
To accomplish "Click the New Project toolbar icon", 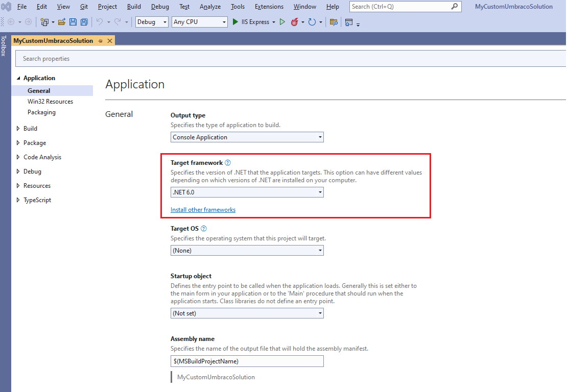I will pyautogui.click(x=44, y=22).
